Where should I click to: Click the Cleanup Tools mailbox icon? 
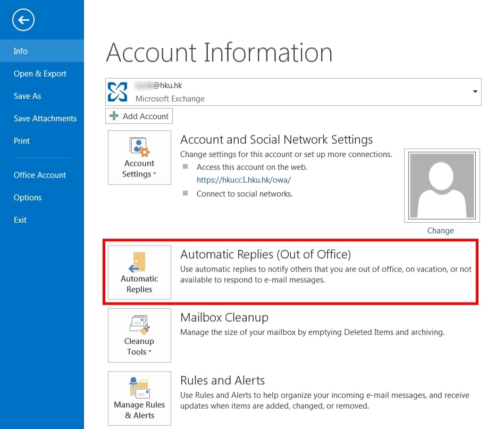pos(139,324)
